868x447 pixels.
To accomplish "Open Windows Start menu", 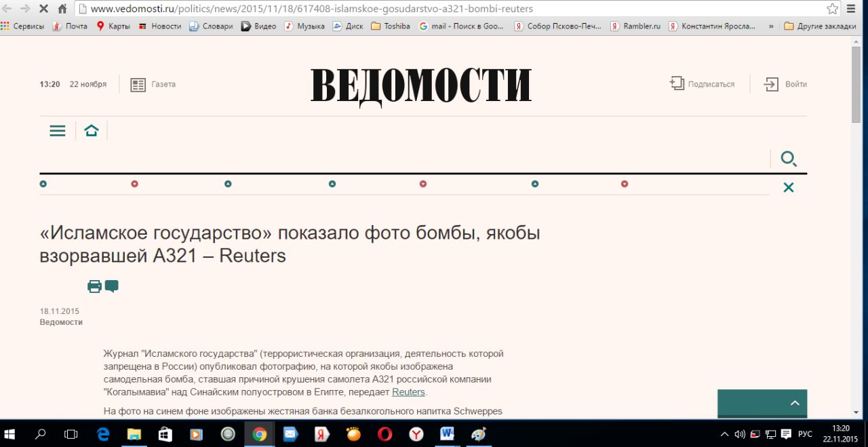I will pyautogui.click(x=10, y=434).
